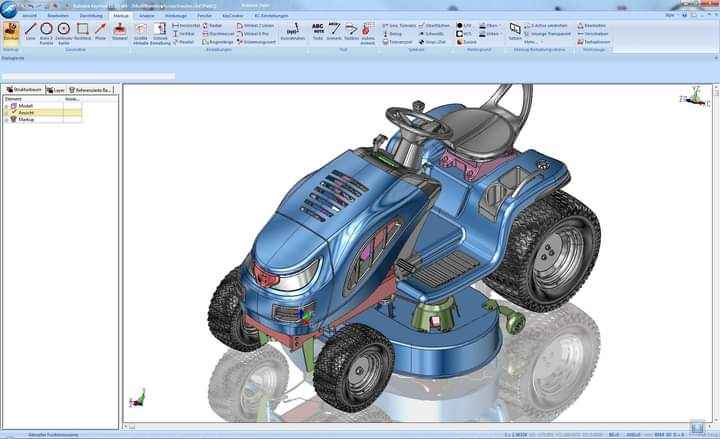Screen dimensions: 720x439
Task: Click the Kurzstrahlen dimension icon
Action: (x=292, y=31)
